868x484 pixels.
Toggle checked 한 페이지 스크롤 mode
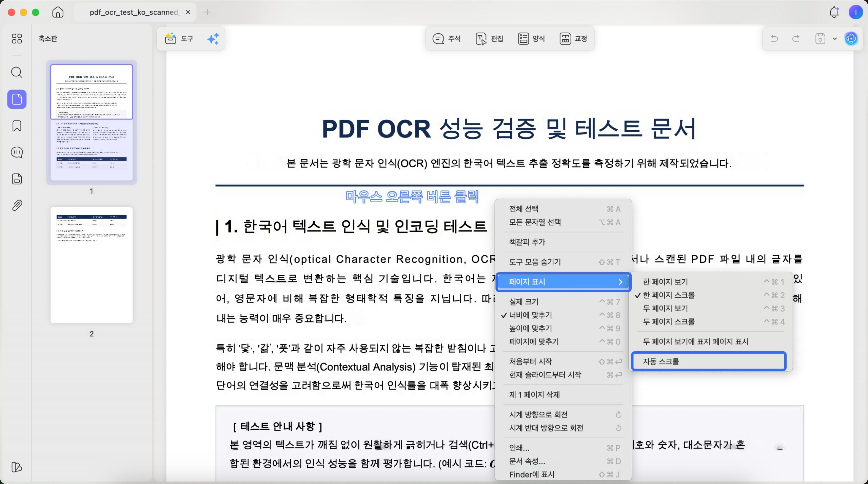710,295
